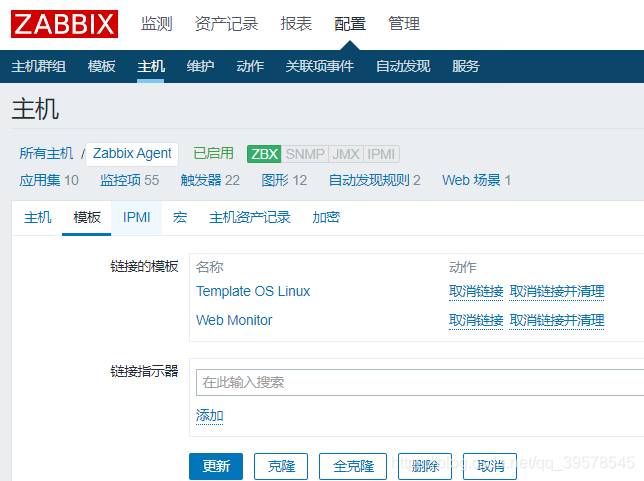Open 自动发现规则 2 link
Image resolution: width=644 pixels, height=481 pixels.
(375, 180)
